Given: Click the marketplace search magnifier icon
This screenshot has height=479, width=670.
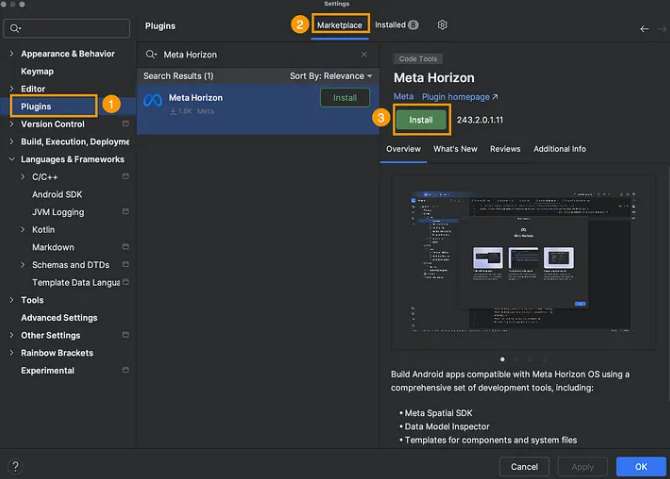Looking at the screenshot, I should point(151,54).
